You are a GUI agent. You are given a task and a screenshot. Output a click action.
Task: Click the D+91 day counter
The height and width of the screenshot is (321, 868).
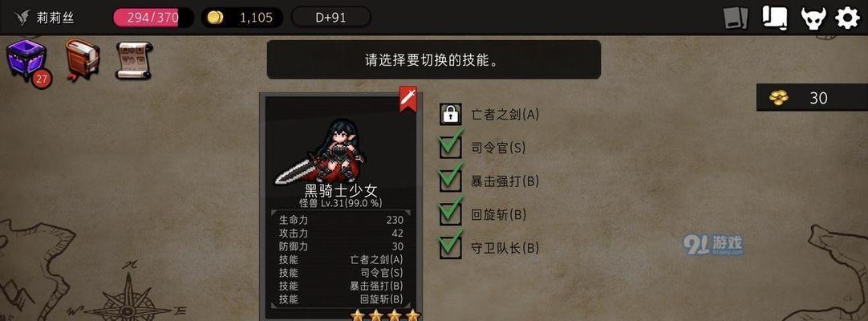click(x=331, y=18)
